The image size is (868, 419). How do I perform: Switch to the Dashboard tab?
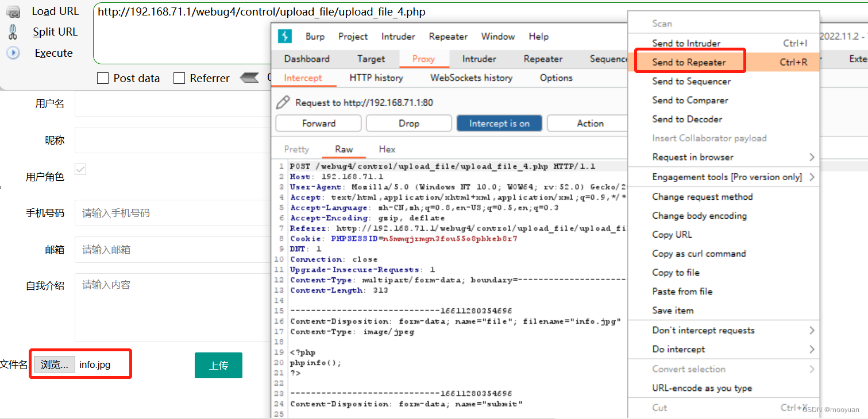307,59
